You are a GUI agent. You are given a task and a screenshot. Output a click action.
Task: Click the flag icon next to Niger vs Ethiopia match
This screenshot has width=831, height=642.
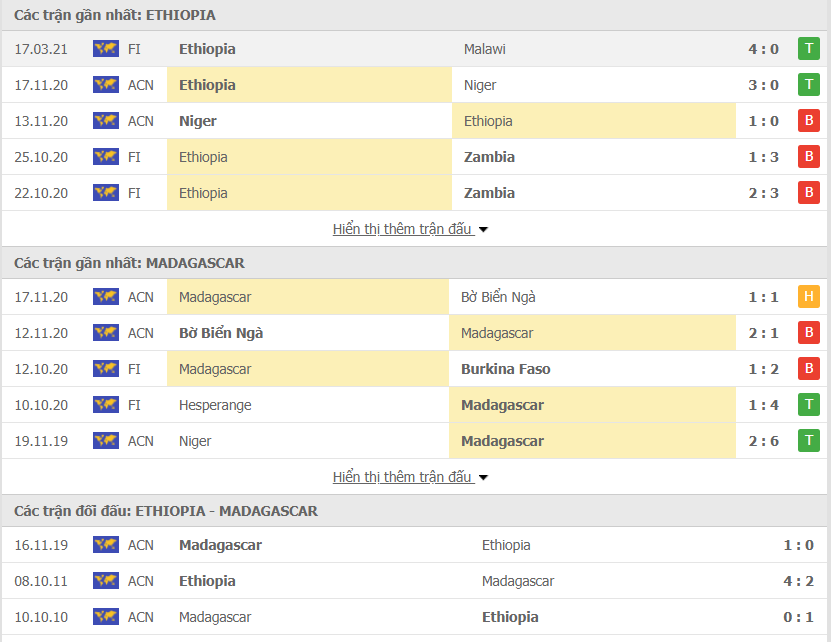tap(105, 120)
